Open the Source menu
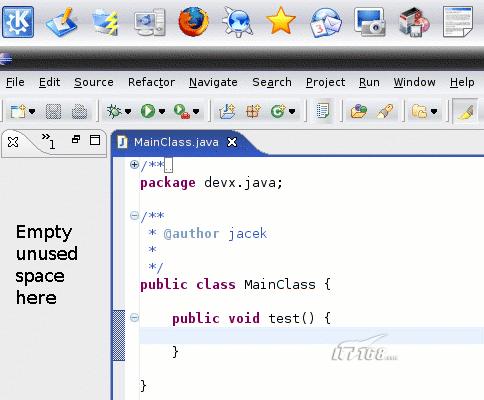Image resolution: width=484 pixels, height=400 pixels. pos(94,82)
